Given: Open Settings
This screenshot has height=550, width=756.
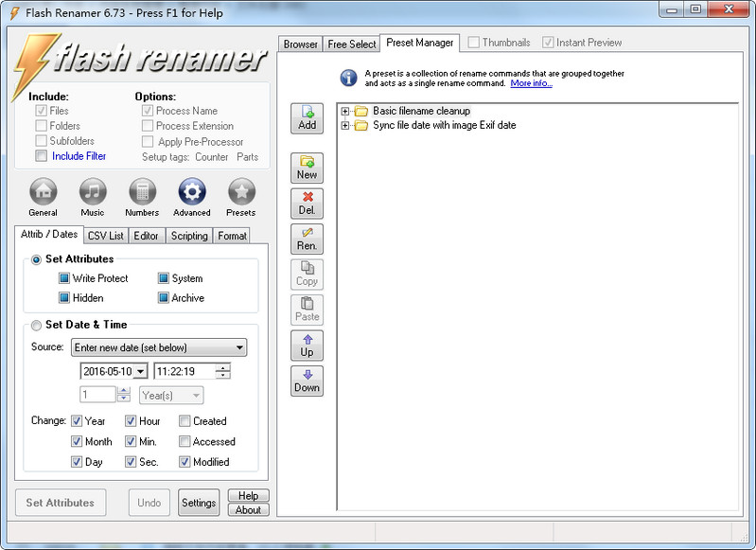Looking at the screenshot, I should pyautogui.click(x=199, y=503).
